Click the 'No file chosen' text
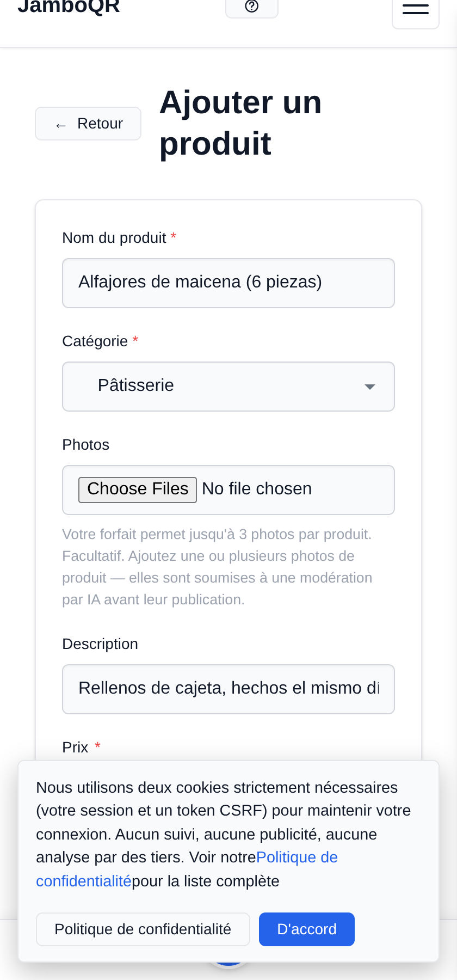 [x=257, y=489]
